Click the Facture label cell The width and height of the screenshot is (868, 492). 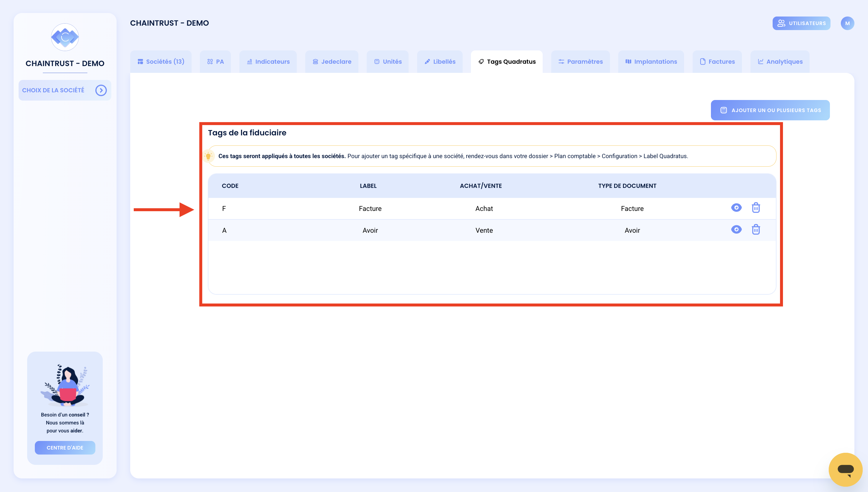[x=370, y=209]
